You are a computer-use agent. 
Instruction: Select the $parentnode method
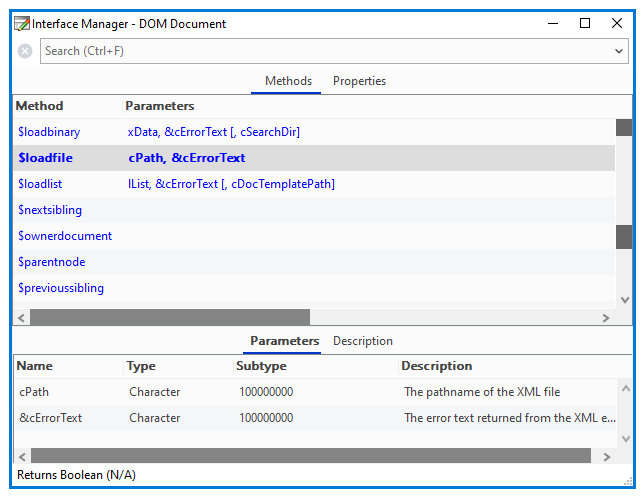click(52, 262)
